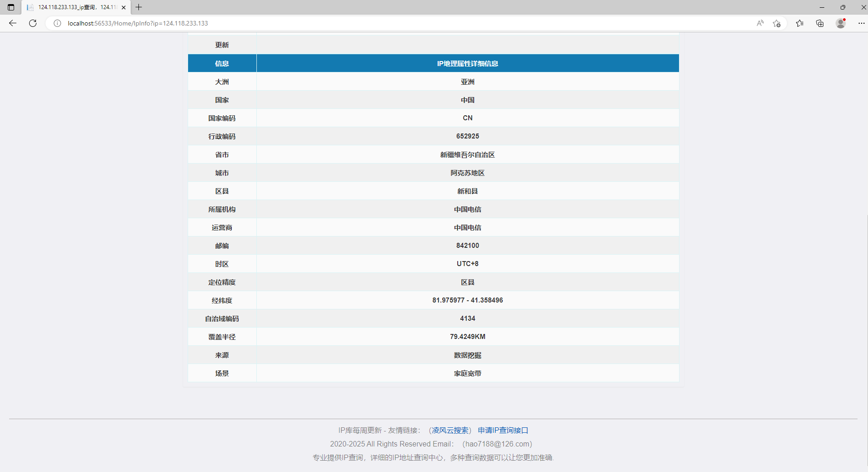Open a new tab with plus button
This screenshot has height=472, width=868.
[139, 7]
